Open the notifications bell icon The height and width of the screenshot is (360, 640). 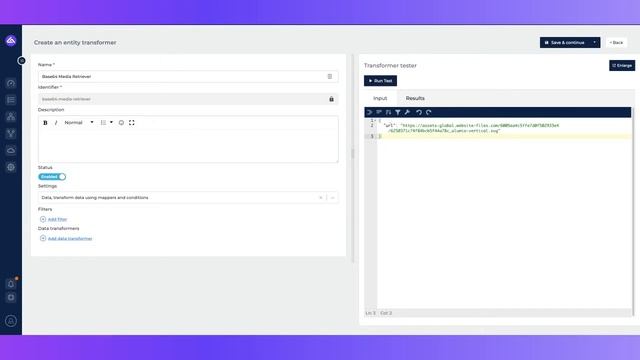click(11, 284)
